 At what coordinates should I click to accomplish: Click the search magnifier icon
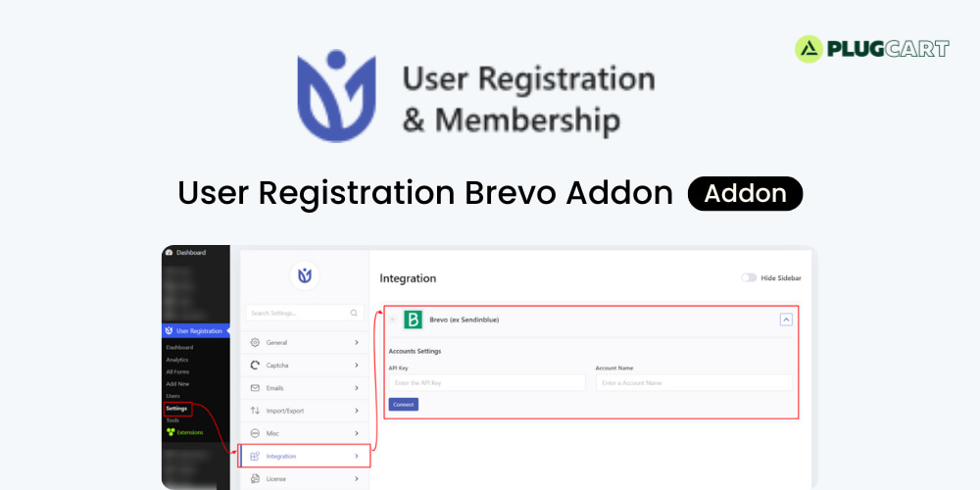tap(354, 313)
